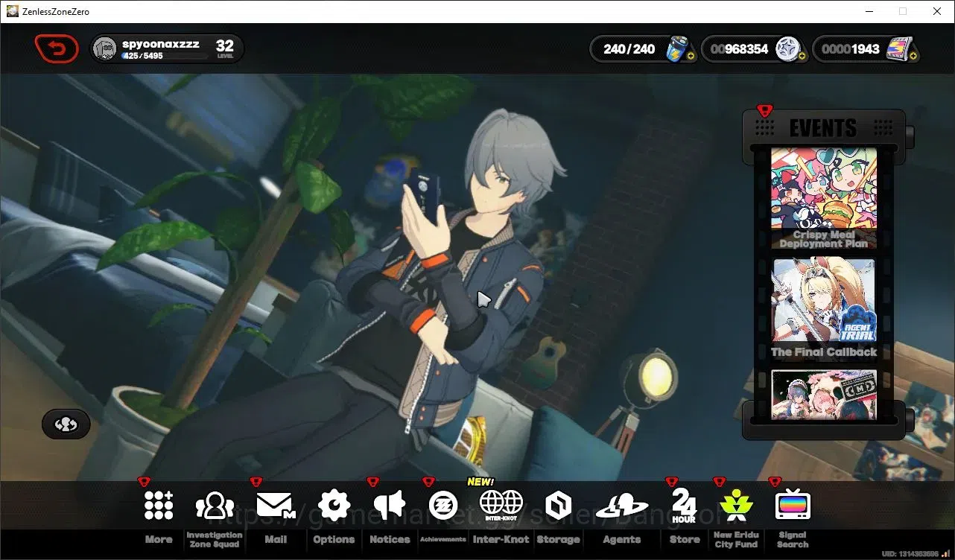Click the Mail label

tap(276, 539)
